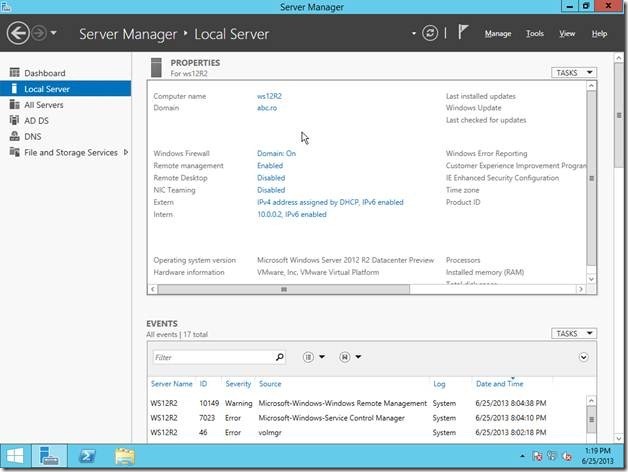Open the Properties TASKS dropdown

coord(574,73)
